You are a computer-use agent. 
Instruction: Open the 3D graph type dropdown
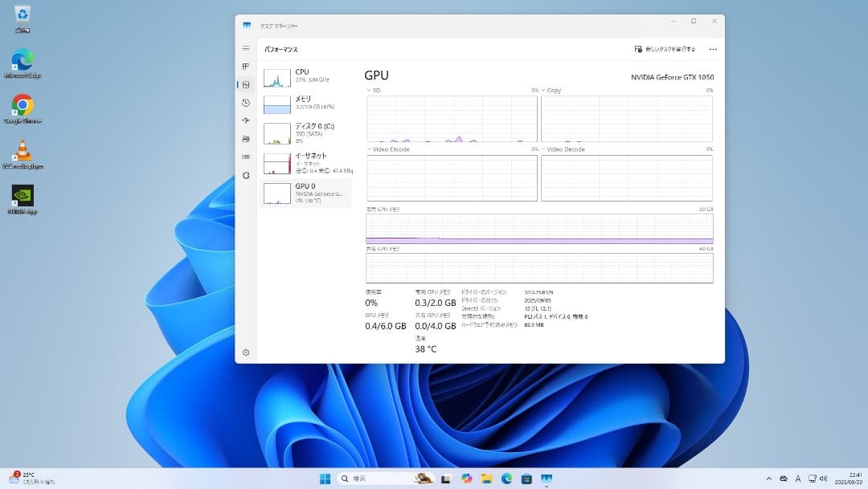point(372,90)
